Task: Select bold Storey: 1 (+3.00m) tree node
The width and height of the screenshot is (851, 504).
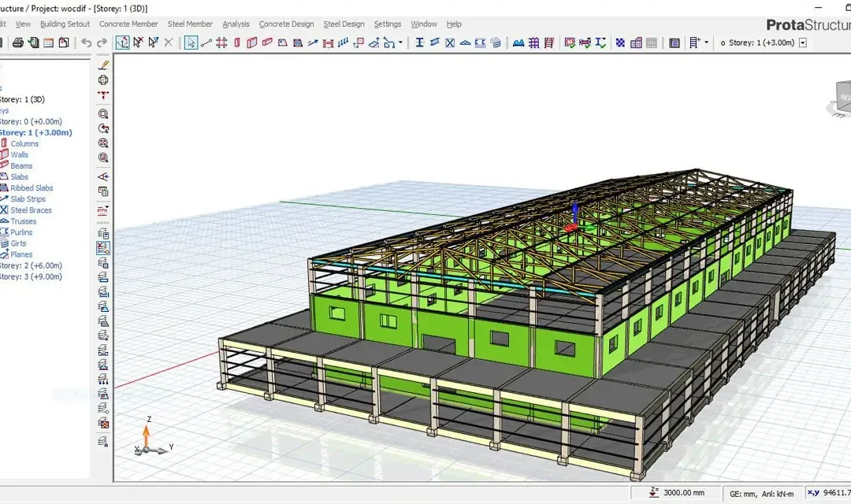Action: click(35, 132)
